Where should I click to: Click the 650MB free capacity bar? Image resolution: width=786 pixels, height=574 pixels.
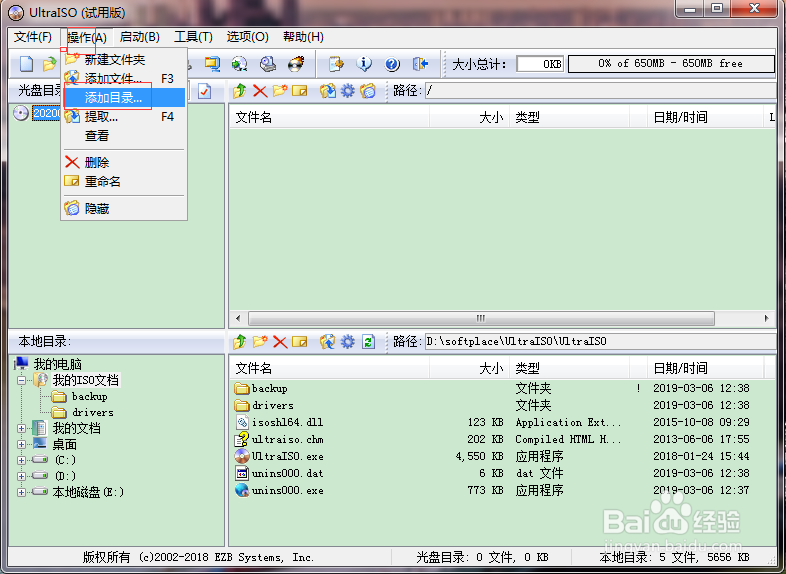pos(671,64)
